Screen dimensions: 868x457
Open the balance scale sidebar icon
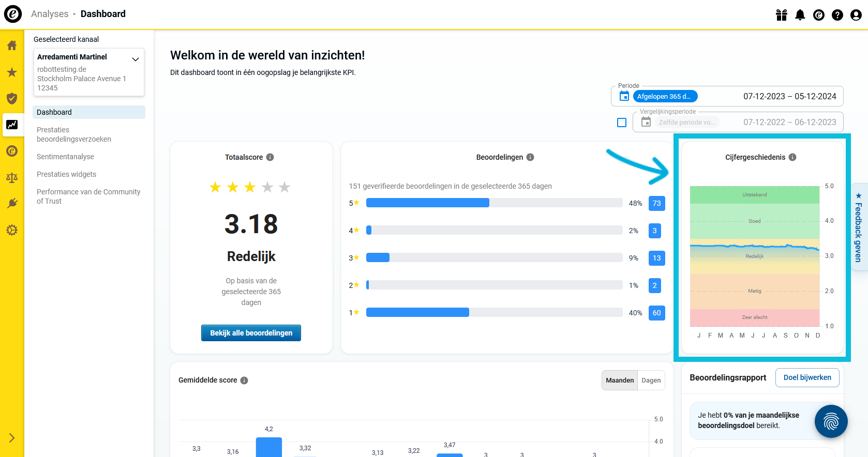[x=12, y=178]
